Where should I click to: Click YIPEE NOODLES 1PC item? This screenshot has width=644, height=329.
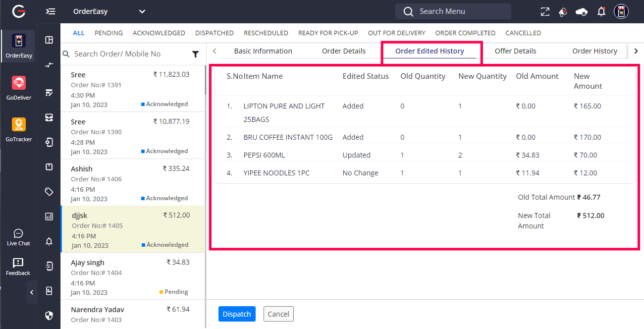click(x=276, y=173)
